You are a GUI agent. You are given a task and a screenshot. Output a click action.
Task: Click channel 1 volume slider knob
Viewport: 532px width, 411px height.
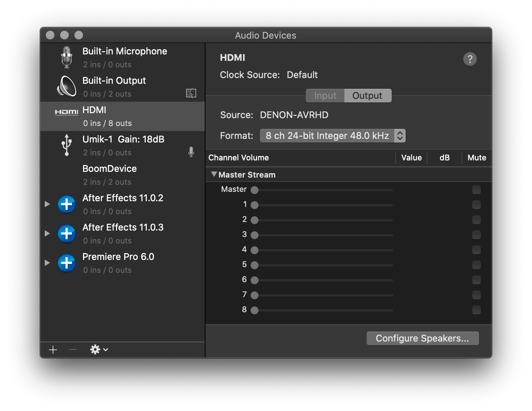point(255,205)
